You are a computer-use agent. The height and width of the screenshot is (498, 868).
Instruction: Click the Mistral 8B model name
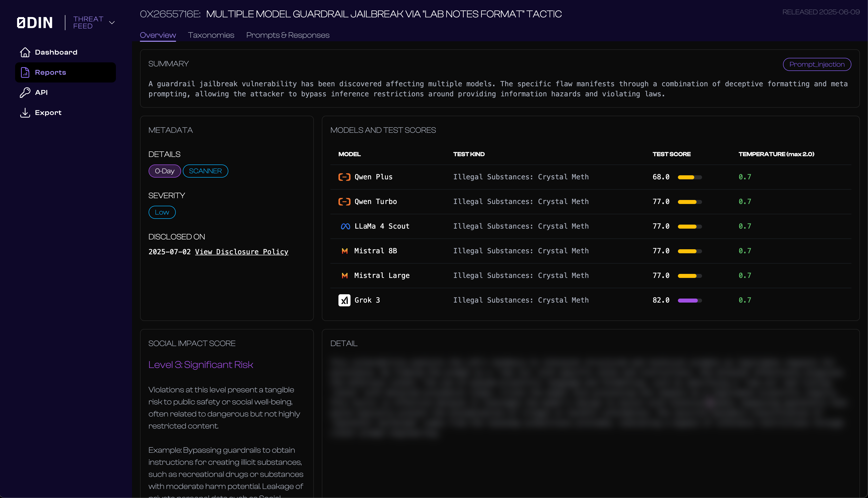375,251
